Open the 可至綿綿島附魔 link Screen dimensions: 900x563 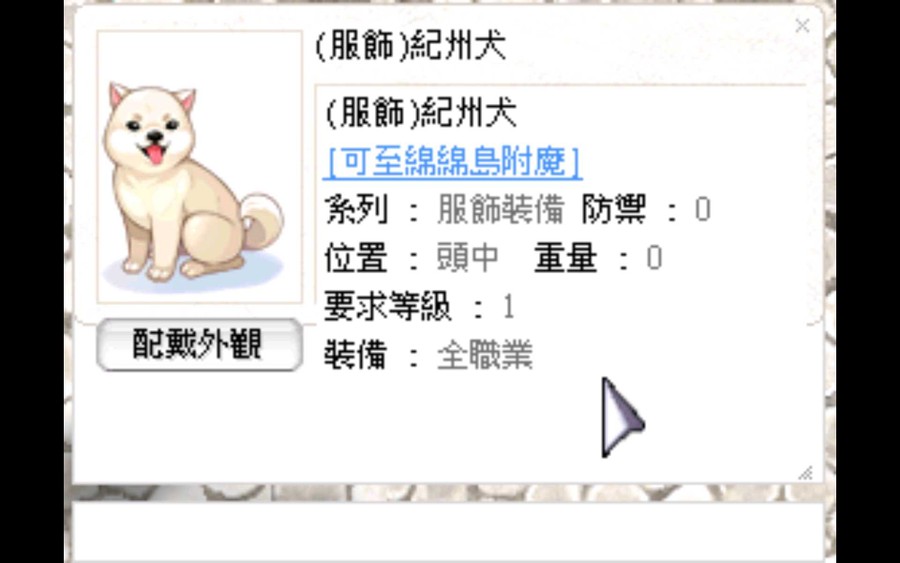pyautogui.click(x=453, y=162)
